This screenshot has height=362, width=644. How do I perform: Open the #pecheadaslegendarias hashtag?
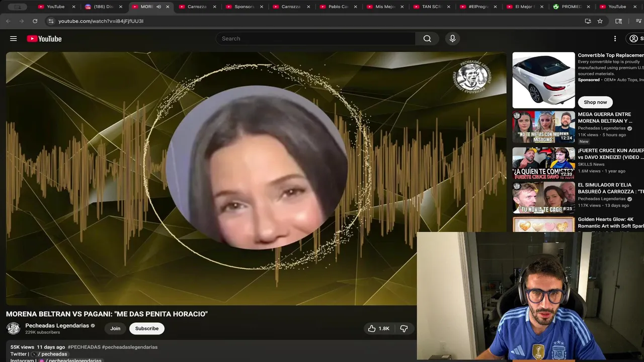coord(130,347)
